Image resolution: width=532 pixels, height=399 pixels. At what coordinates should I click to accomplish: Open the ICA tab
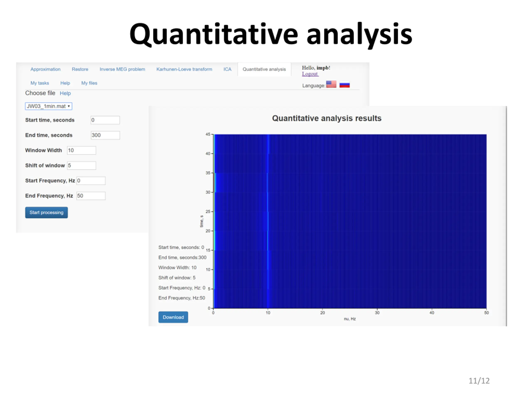[227, 69]
